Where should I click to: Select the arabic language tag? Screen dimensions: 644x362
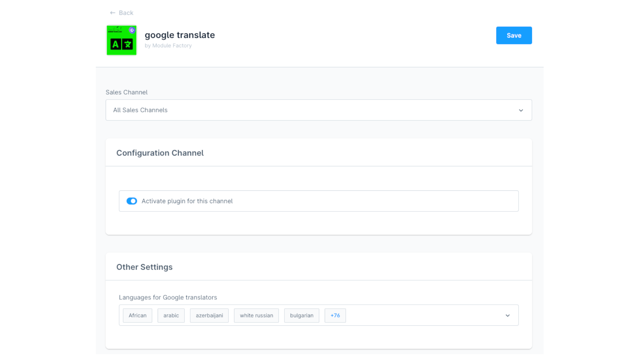171,315
